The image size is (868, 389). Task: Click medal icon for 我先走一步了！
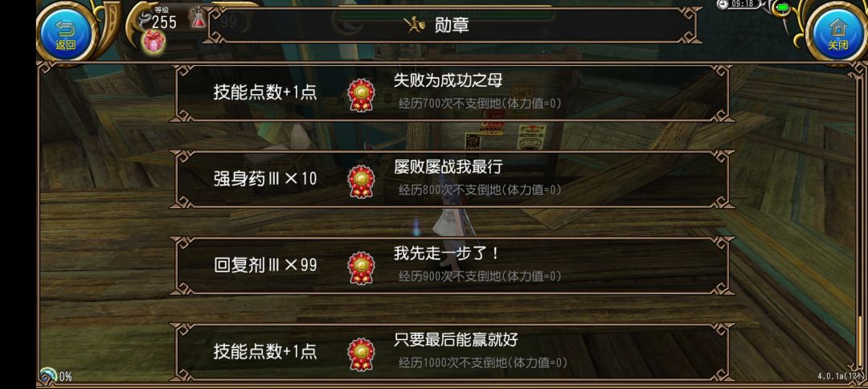pos(361,268)
